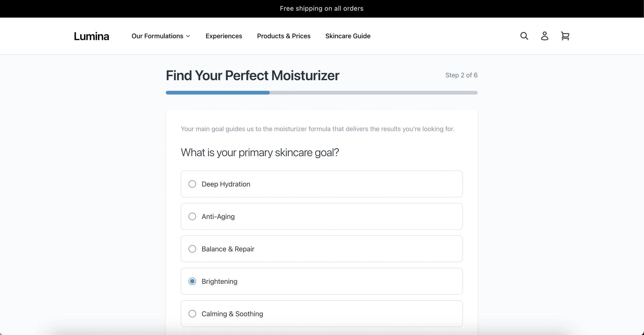Image resolution: width=644 pixels, height=335 pixels.
Task: Open the Experiences menu item
Action: click(224, 36)
